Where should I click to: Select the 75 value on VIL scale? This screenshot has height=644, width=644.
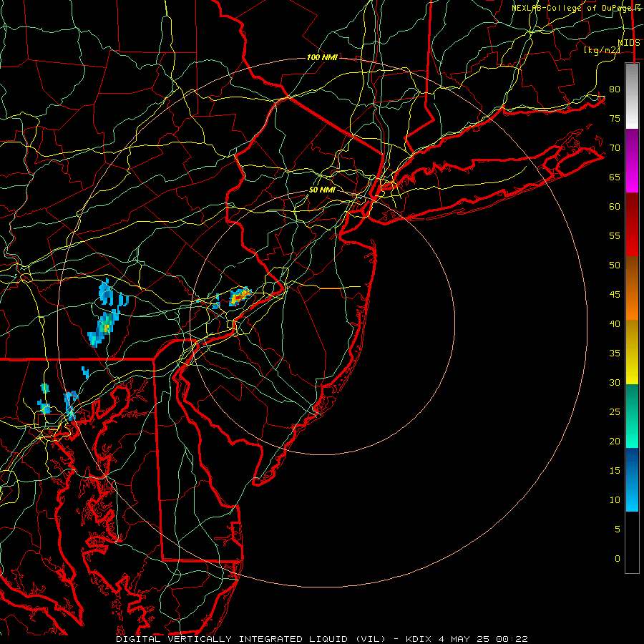click(x=615, y=118)
